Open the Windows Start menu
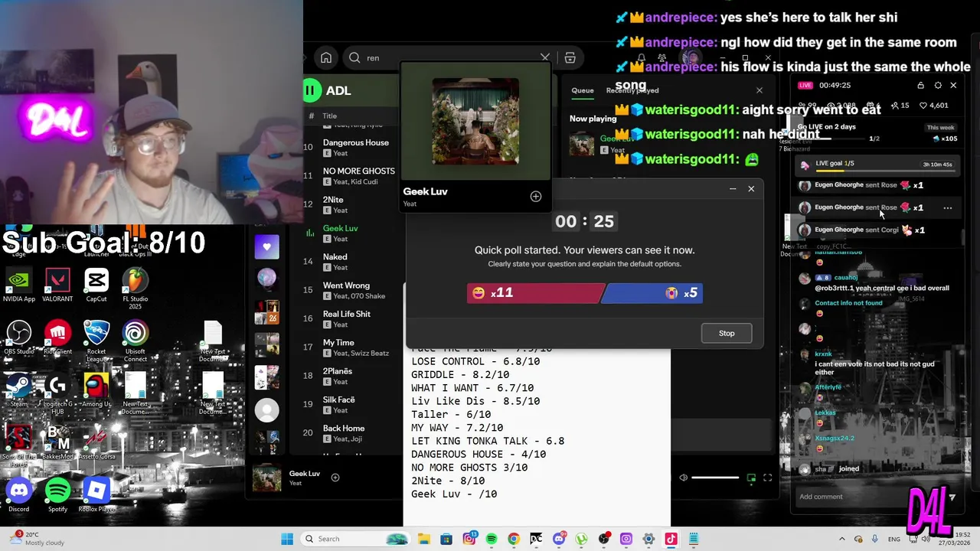This screenshot has width=980, height=551. (287, 539)
